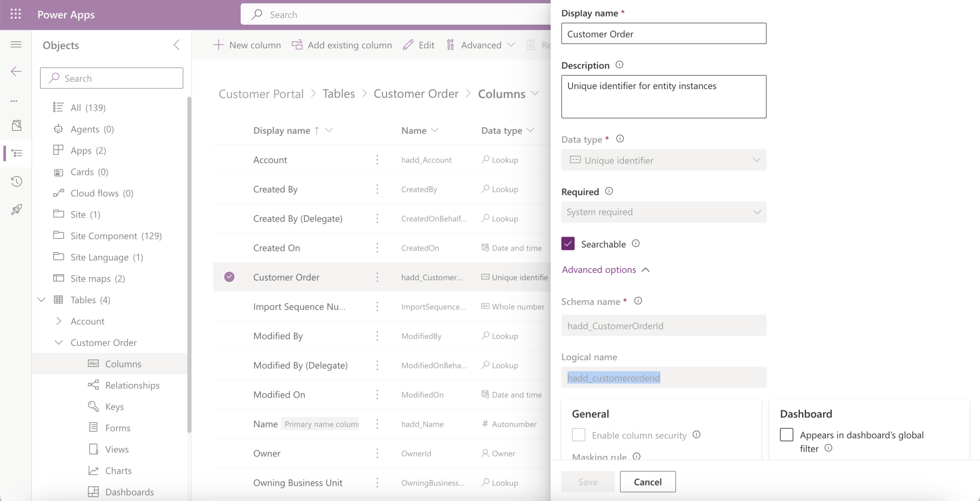Expand the Account table tree node

59,321
